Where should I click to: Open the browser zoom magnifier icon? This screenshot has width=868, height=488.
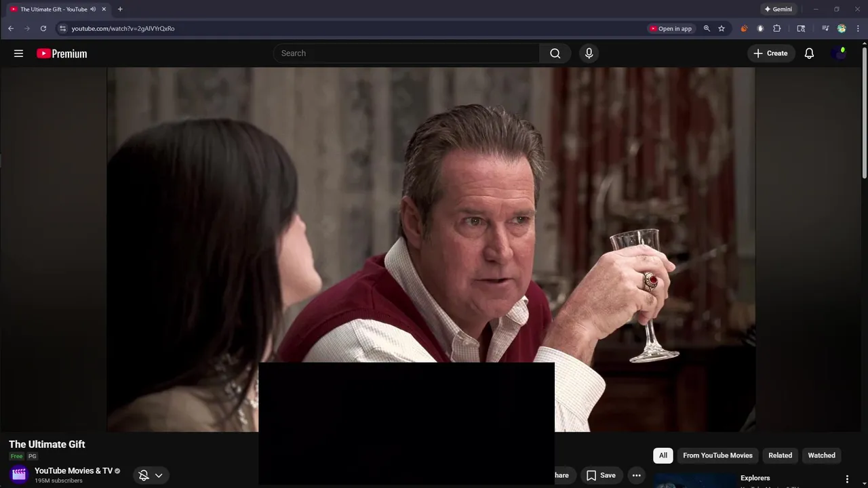click(707, 28)
